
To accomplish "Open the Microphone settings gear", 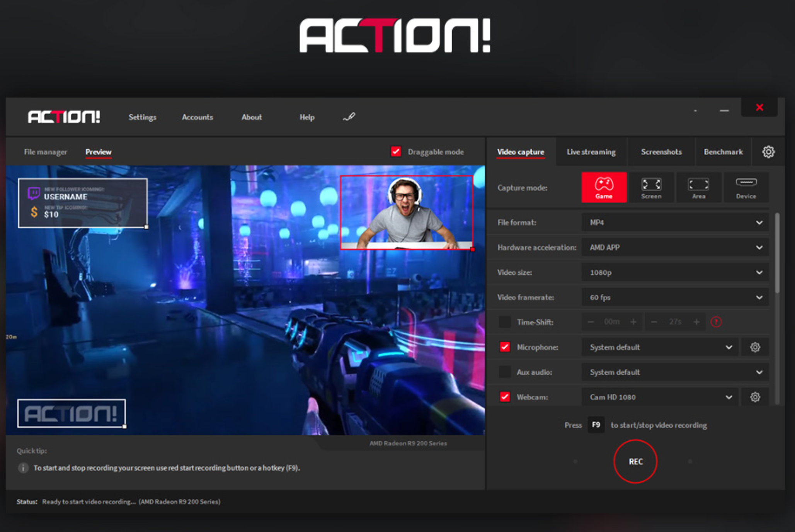I will tap(755, 347).
